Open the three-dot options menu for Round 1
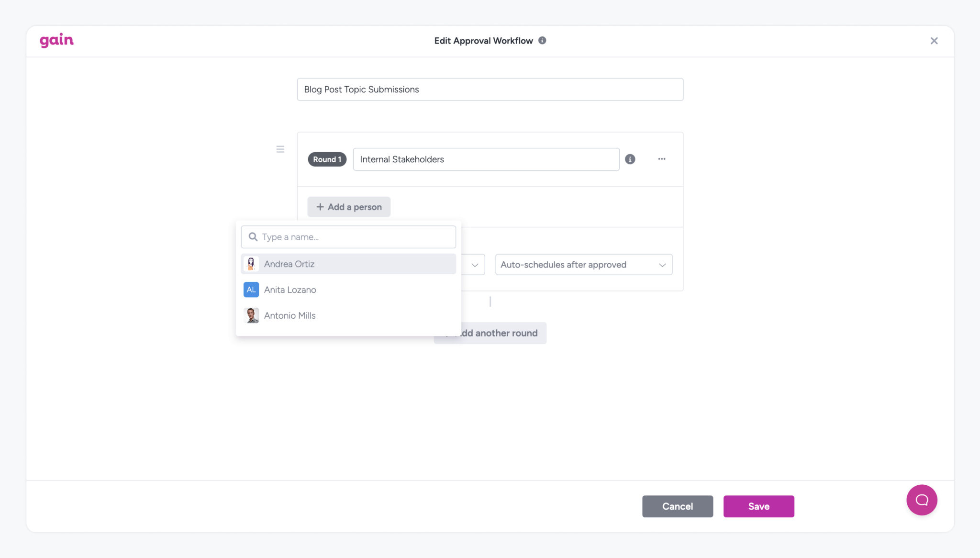 (662, 159)
